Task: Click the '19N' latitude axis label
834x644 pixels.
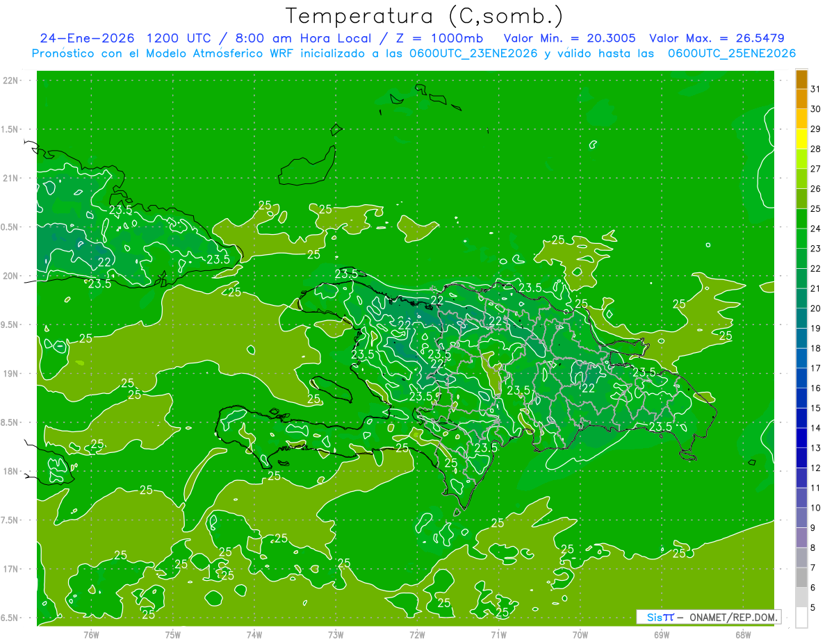Action: (x=10, y=374)
